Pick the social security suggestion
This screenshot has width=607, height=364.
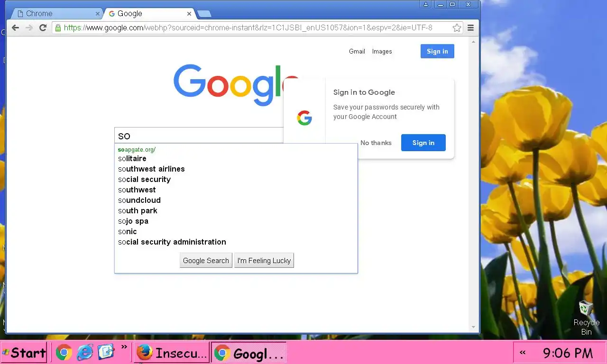pos(236,180)
